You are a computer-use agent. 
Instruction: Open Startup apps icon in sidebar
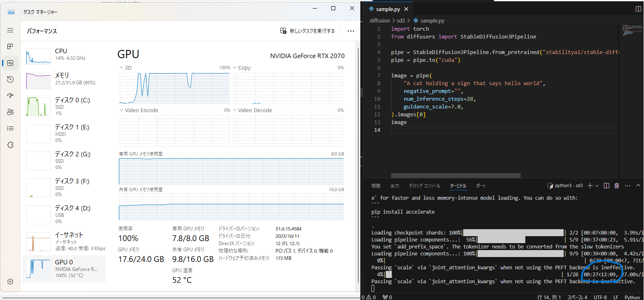(10, 95)
